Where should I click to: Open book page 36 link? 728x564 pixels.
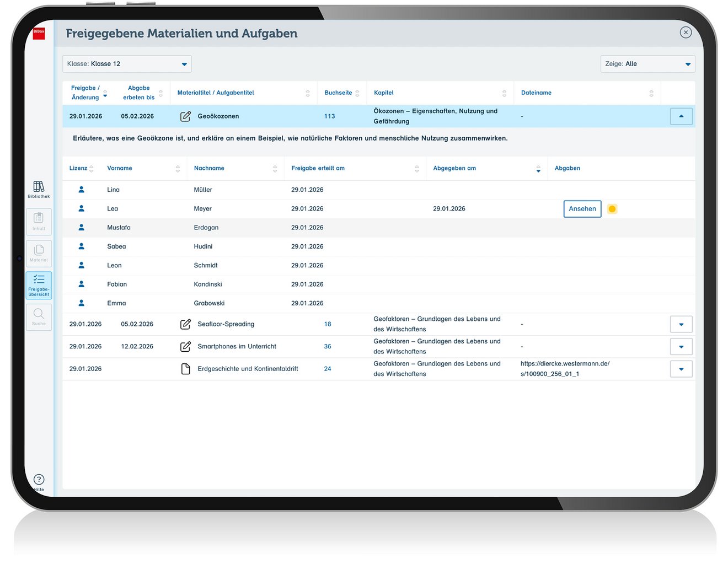[328, 346]
